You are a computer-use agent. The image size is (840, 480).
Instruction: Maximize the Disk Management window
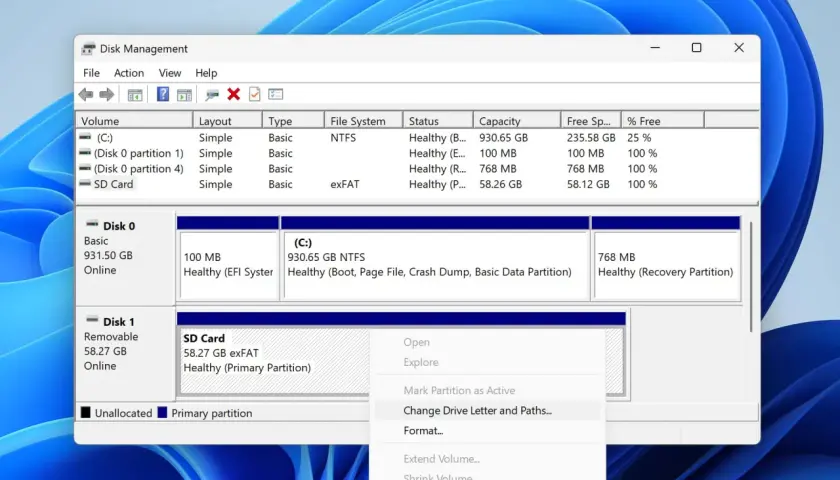click(x=696, y=48)
